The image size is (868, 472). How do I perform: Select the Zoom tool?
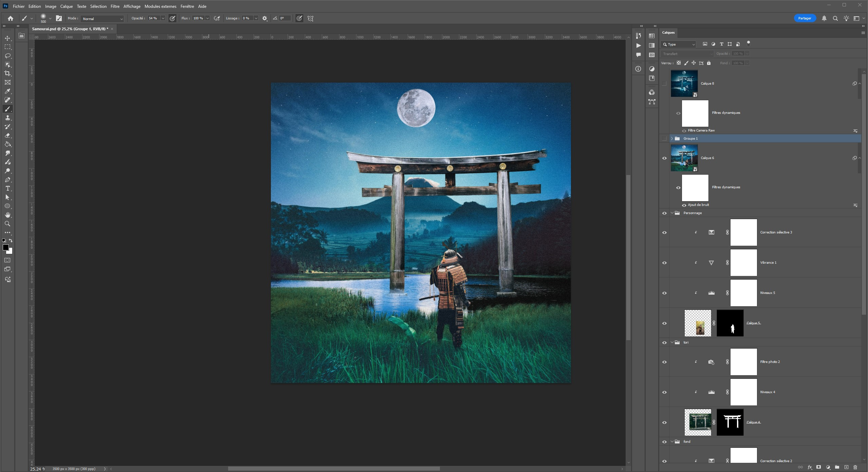coord(7,224)
